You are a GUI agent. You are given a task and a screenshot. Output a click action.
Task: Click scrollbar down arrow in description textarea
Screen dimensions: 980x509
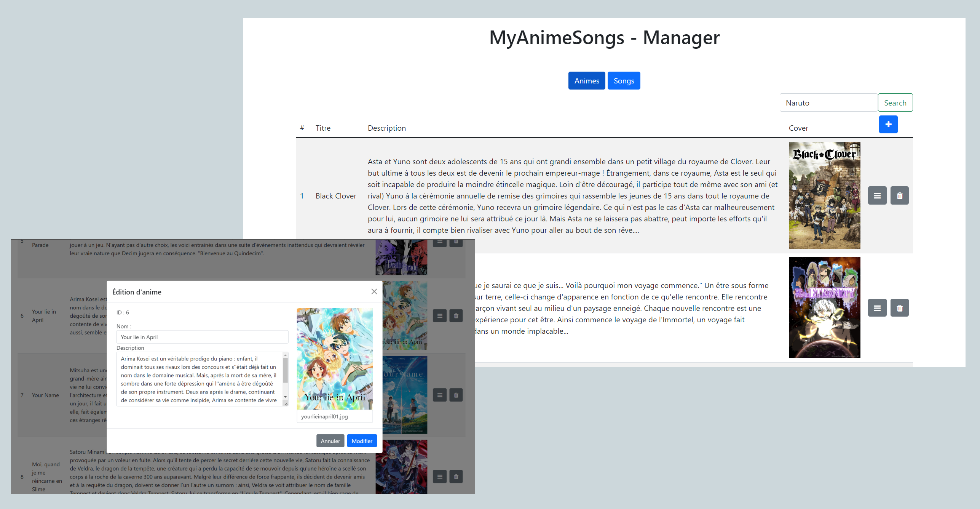(285, 397)
